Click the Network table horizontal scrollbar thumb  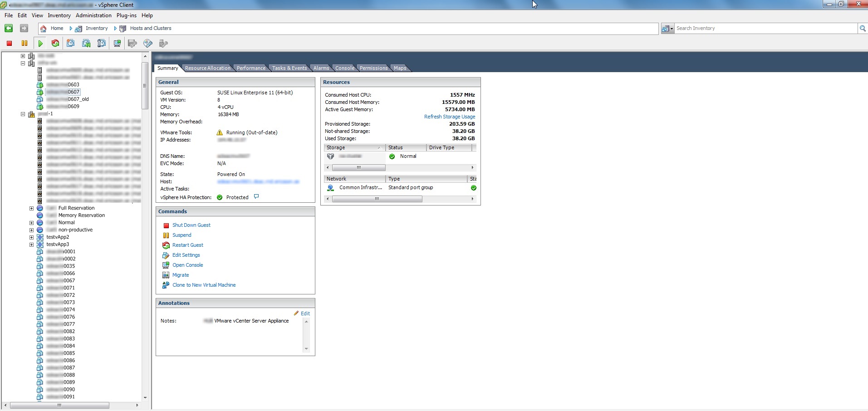pos(377,199)
